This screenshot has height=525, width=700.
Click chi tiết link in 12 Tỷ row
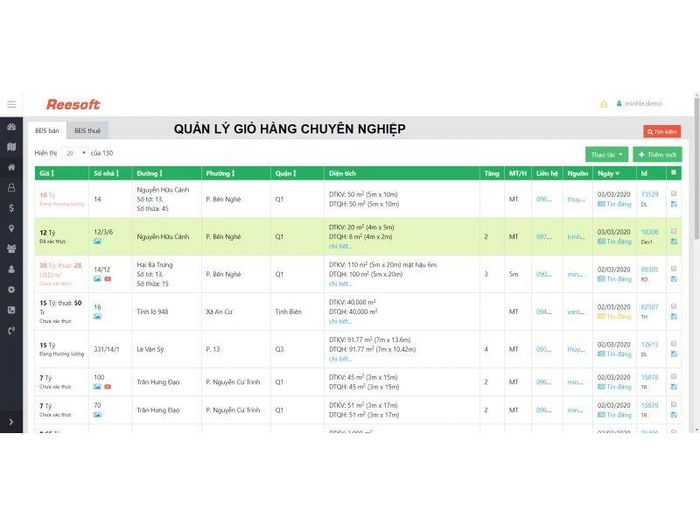tap(340, 246)
